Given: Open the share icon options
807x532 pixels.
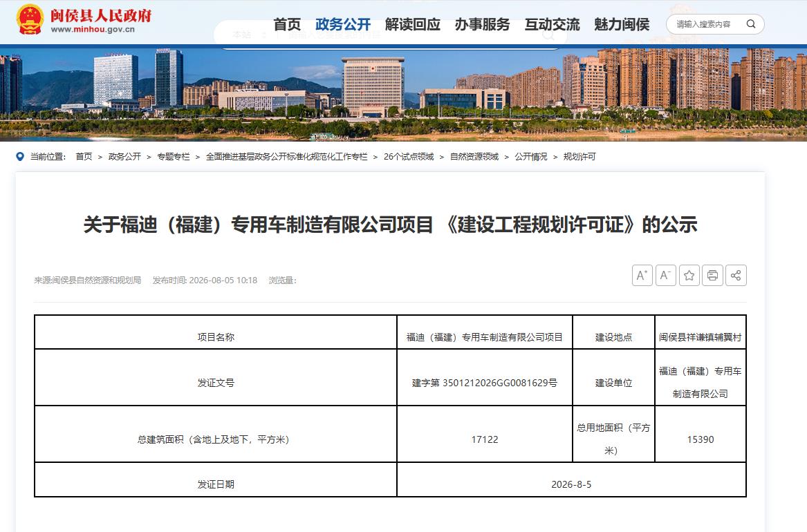Looking at the screenshot, I should point(736,276).
